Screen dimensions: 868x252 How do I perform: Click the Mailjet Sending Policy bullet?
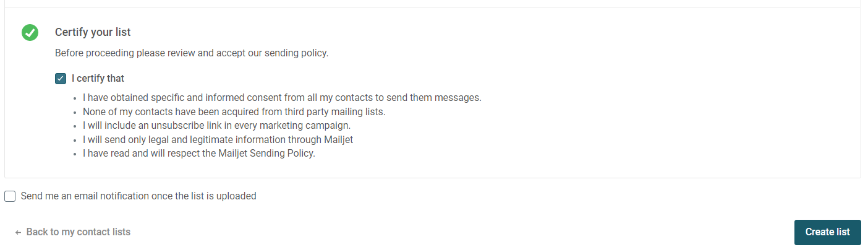pyautogui.click(x=199, y=154)
